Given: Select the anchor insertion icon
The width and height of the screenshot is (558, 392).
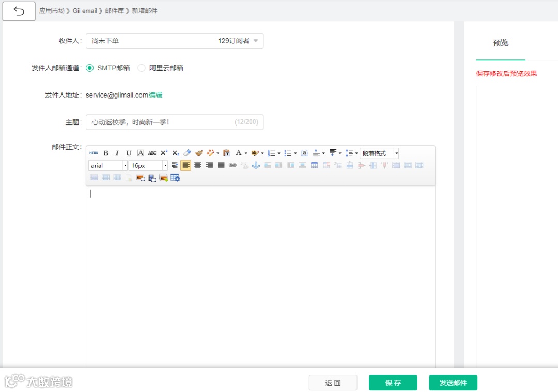Looking at the screenshot, I should tap(256, 165).
